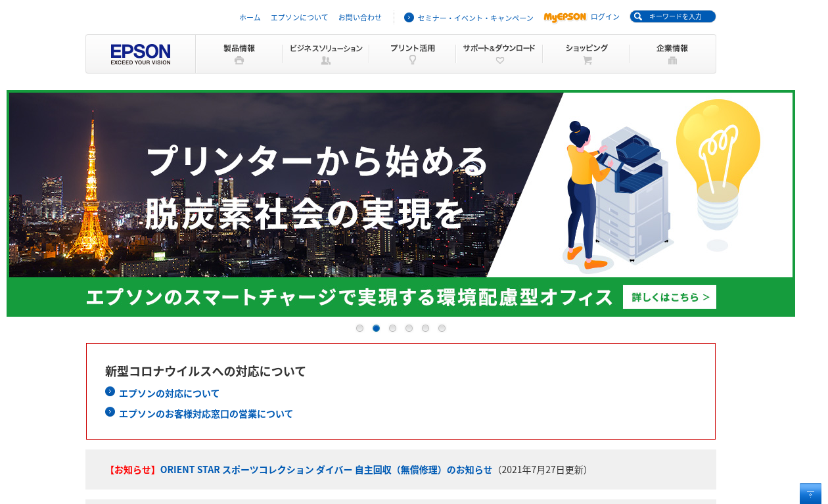This screenshot has height=504, width=828.
Task: Click the cart icon under ショッピング
Action: [x=587, y=60]
